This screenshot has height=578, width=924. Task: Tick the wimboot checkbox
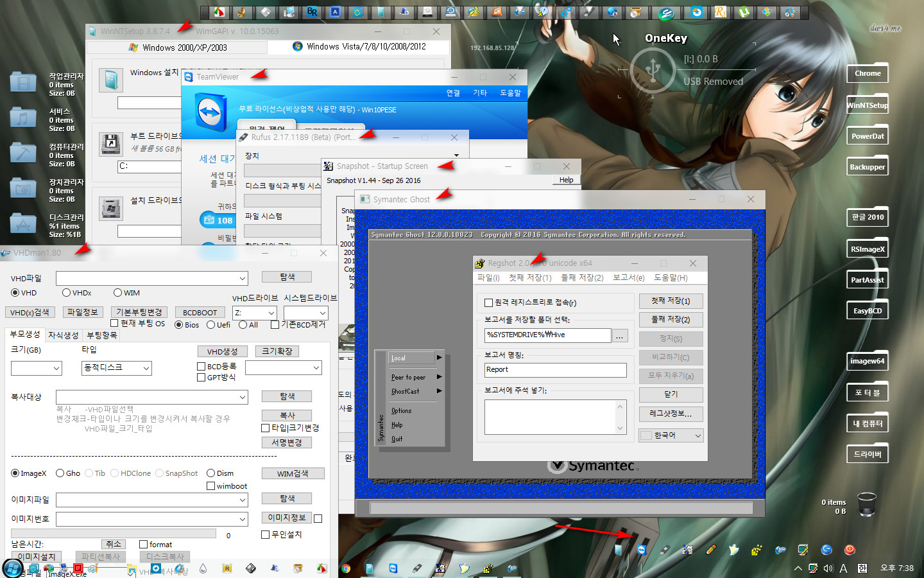[x=210, y=486]
